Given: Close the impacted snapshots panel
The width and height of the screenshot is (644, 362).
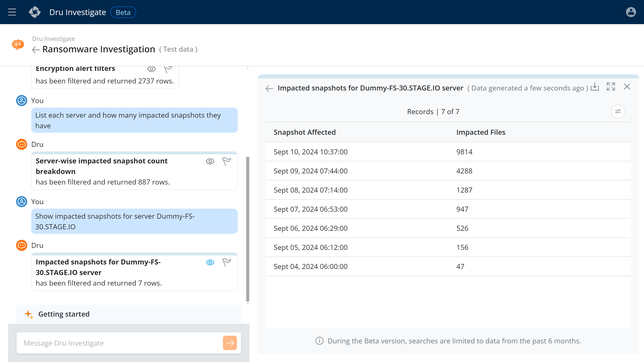Looking at the screenshot, I should 627,87.
